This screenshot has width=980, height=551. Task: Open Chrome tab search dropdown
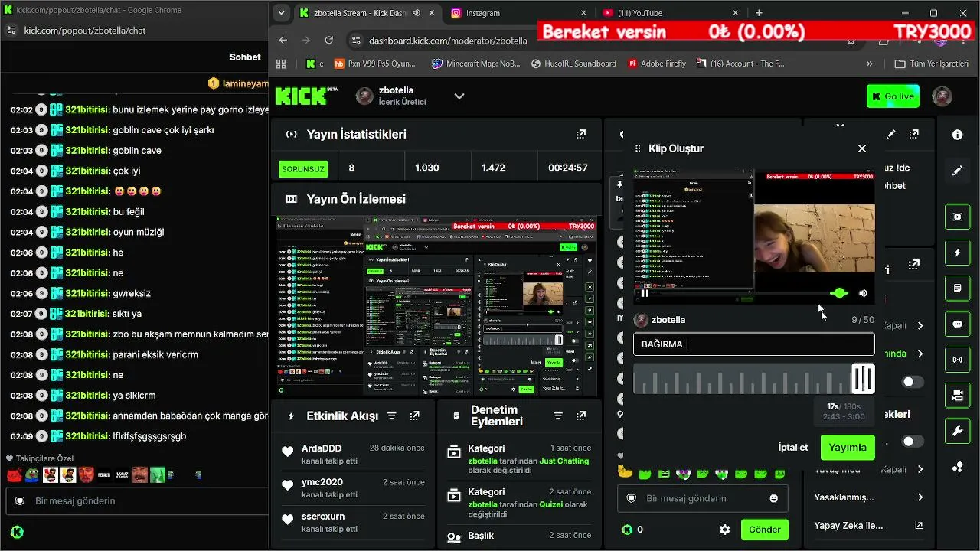pos(281,13)
